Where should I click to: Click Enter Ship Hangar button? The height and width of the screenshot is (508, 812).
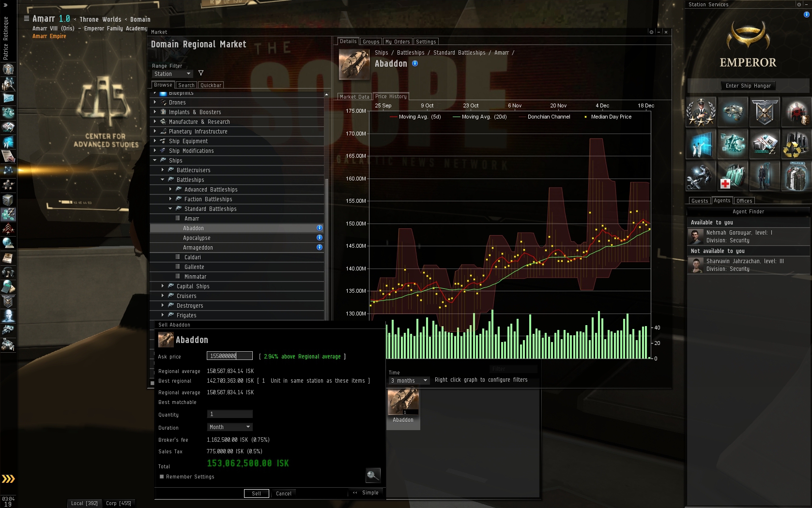pyautogui.click(x=748, y=86)
